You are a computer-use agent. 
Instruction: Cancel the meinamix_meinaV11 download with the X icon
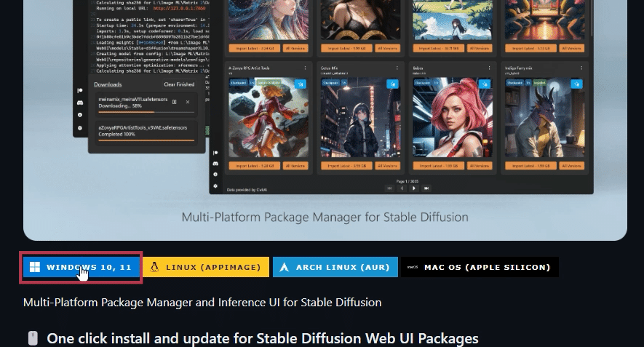tap(188, 102)
